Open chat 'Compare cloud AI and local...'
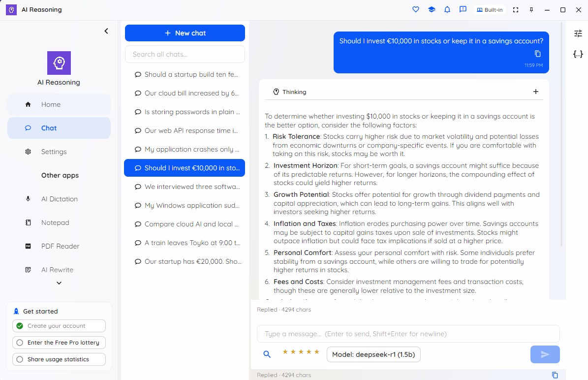The height and width of the screenshot is (380, 588). click(185, 224)
